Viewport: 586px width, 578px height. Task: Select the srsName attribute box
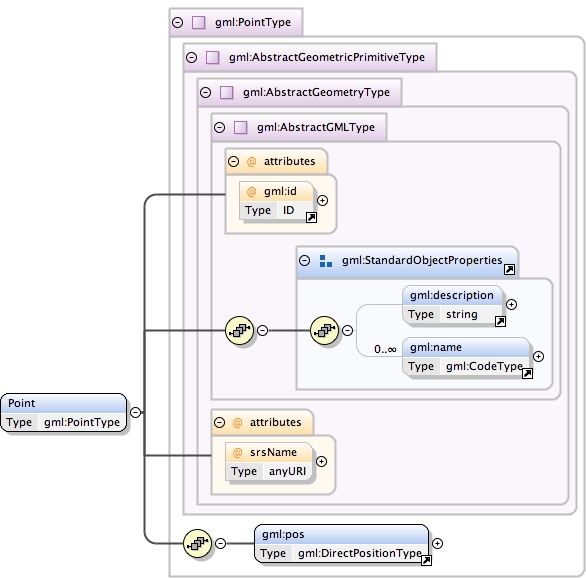tap(269, 462)
